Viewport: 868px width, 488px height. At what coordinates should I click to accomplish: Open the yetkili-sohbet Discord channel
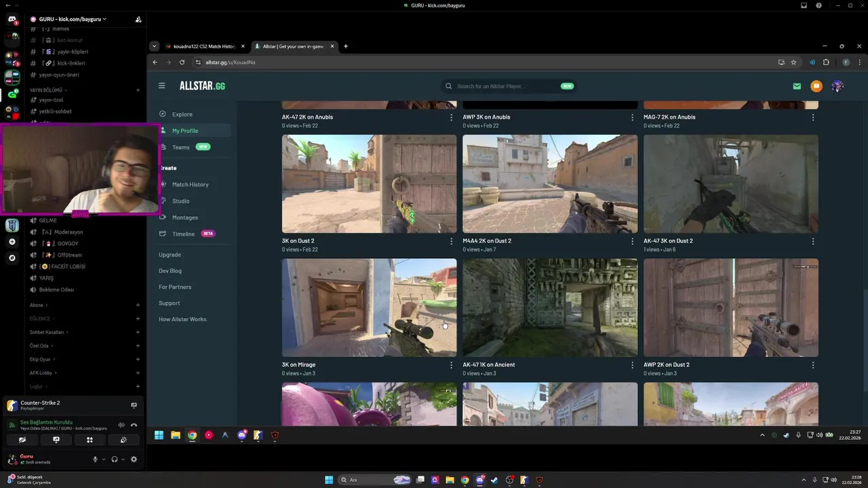[56, 111]
